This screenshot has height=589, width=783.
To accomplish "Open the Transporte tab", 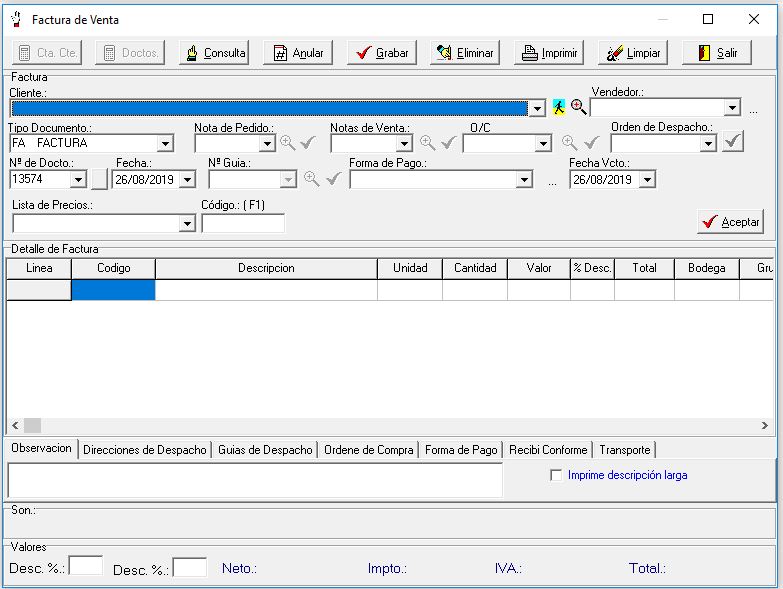I will click(x=624, y=450).
